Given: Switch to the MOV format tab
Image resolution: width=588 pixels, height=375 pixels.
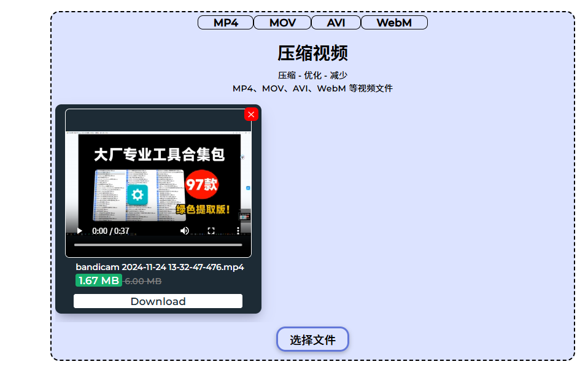Looking at the screenshot, I should 282,22.
